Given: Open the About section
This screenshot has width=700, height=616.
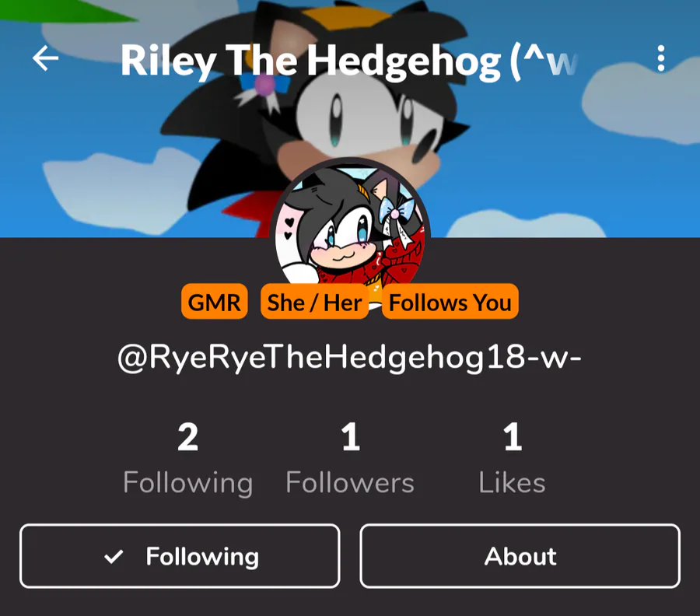Looking at the screenshot, I should click(x=520, y=556).
